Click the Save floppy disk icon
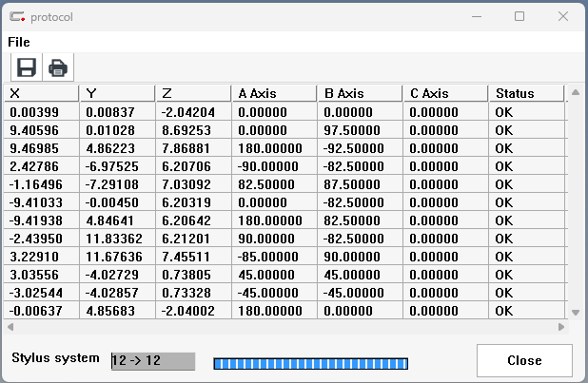Image resolution: width=588 pixels, height=383 pixels. 26,67
